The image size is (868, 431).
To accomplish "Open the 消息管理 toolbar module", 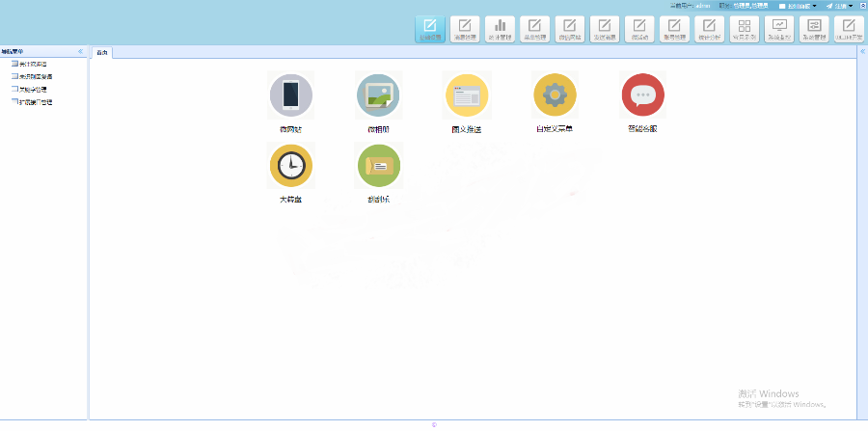I will point(465,29).
